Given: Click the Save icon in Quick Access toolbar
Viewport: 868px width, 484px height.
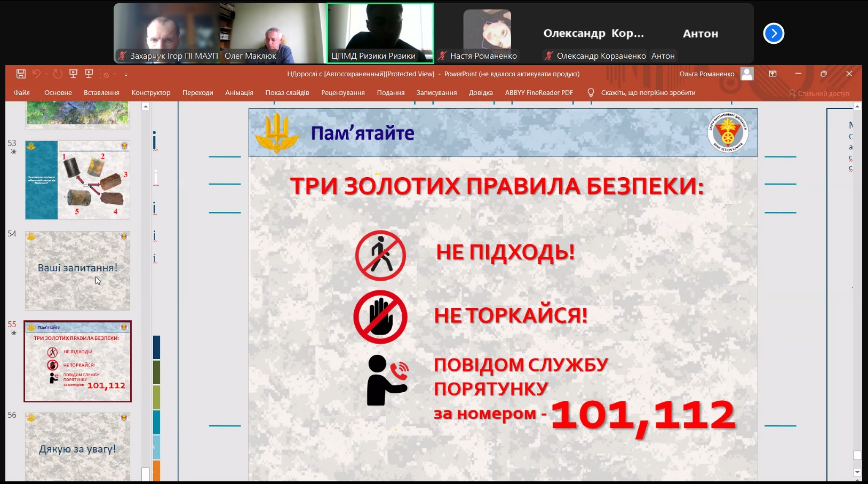Looking at the screenshot, I should click(21, 74).
